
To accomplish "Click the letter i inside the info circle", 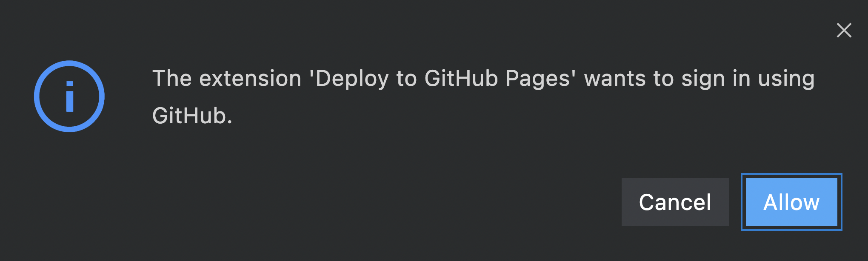I will click(70, 96).
